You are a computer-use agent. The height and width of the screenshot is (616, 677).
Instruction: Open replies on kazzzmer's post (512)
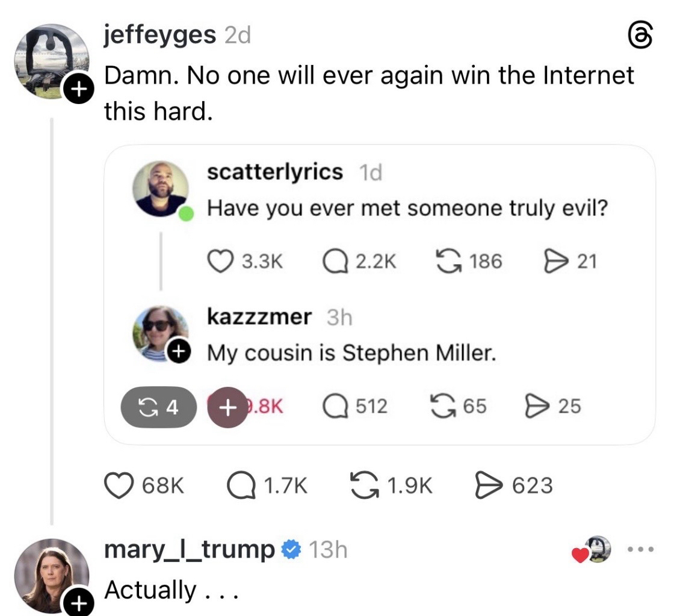pos(335,407)
